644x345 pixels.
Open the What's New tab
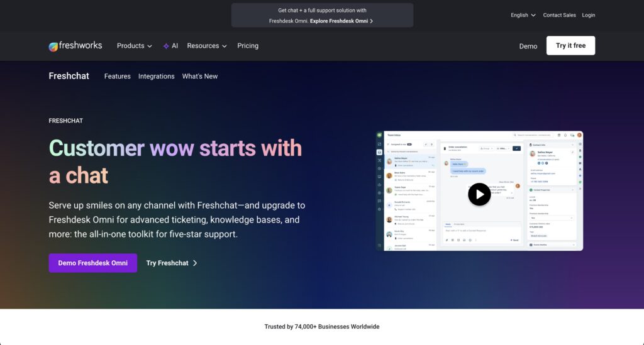pyautogui.click(x=199, y=76)
